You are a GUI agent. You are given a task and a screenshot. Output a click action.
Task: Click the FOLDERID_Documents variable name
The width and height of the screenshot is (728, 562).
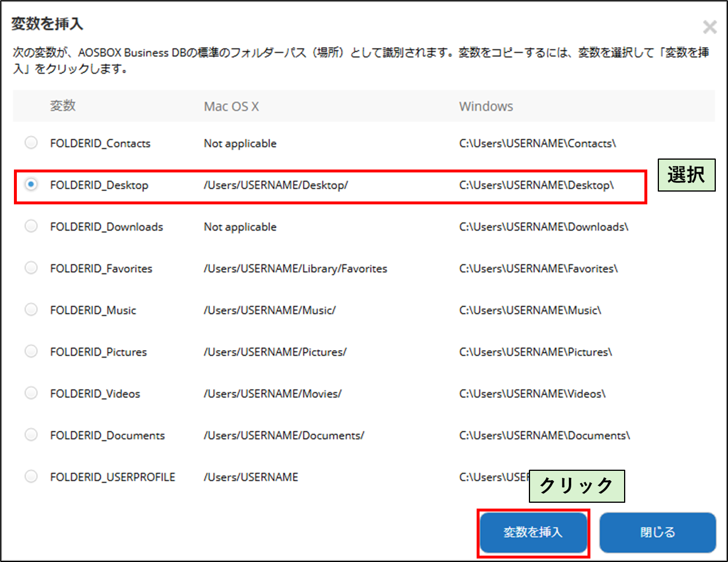click(x=108, y=435)
